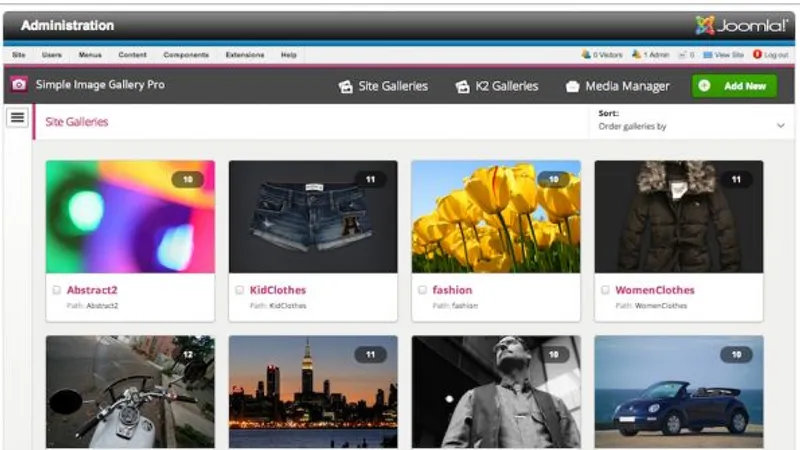Click the Simple Image Gallery Pro camera icon
800x450 pixels.
coord(19,85)
